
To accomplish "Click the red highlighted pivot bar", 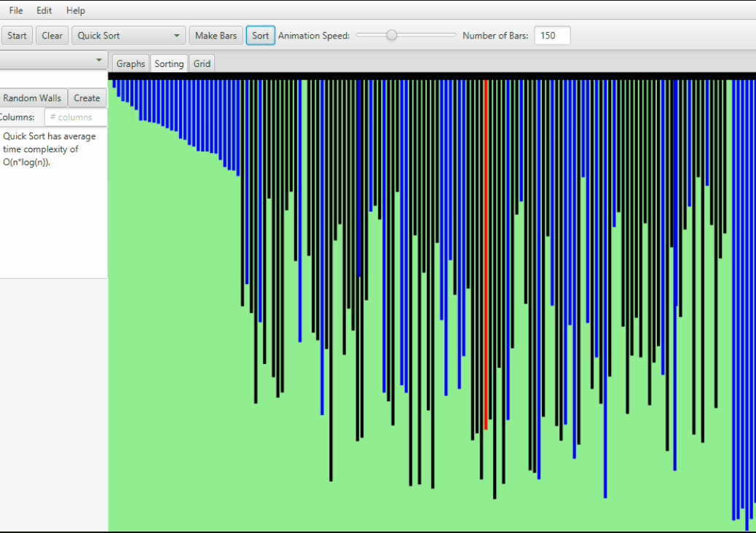I will [486, 254].
